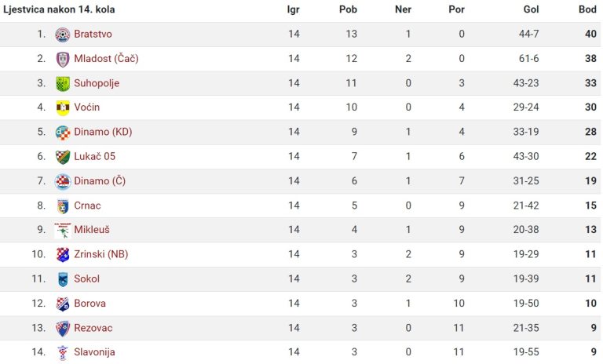Click the Mikleuš team logo
This screenshot has width=603, height=364.
pos(63,230)
